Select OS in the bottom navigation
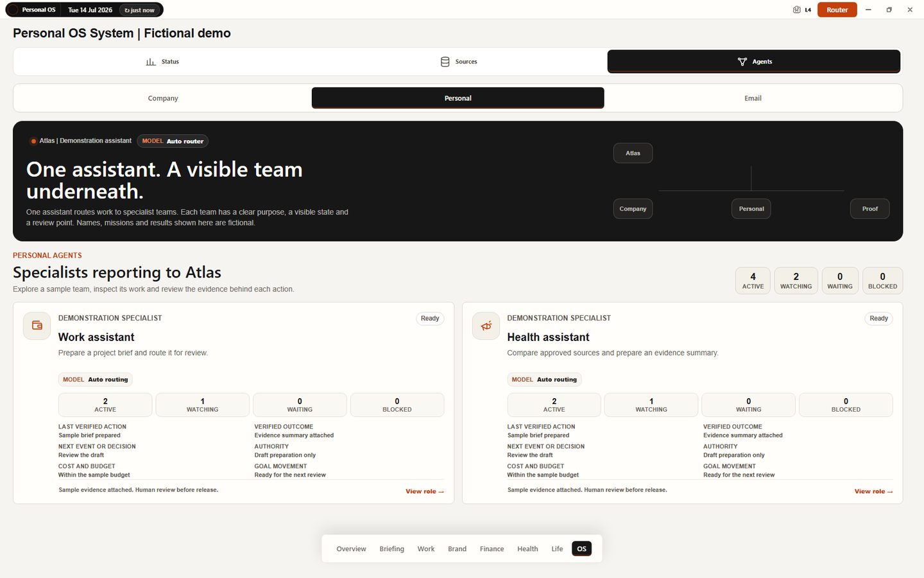 coord(581,549)
